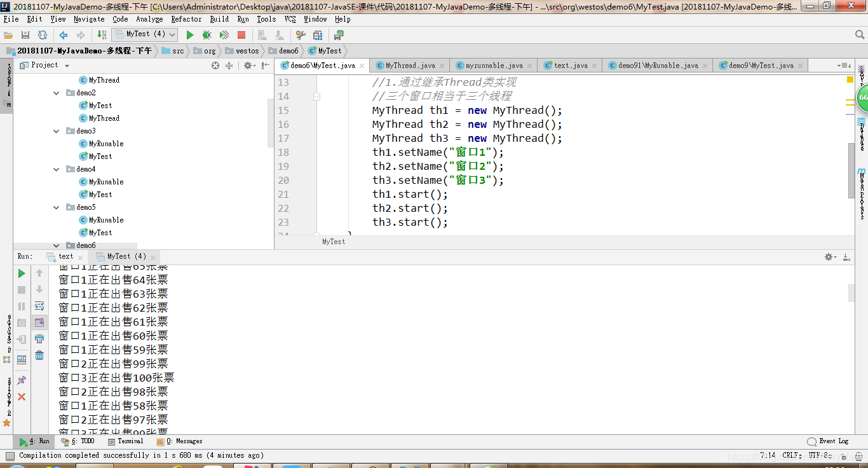This screenshot has width=868, height=468.
Task: Click Scroll from Source target icon in Project panel
Action: click(215, 65)
